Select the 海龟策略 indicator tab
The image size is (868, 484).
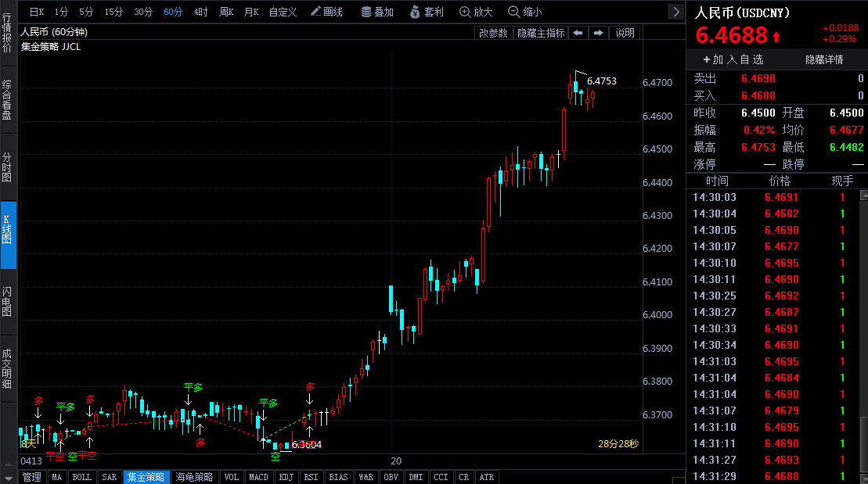click(x=193, y=477)
